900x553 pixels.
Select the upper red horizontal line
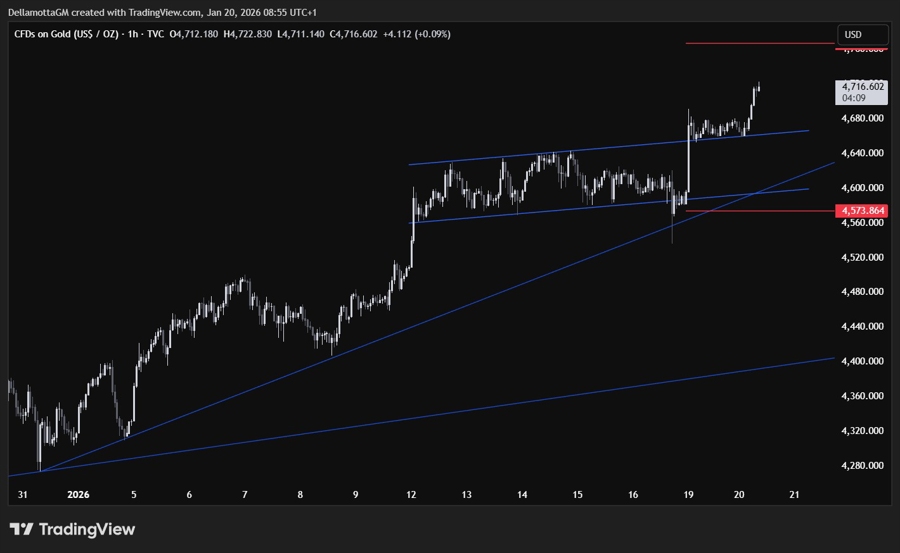click(x=760, y=44)
